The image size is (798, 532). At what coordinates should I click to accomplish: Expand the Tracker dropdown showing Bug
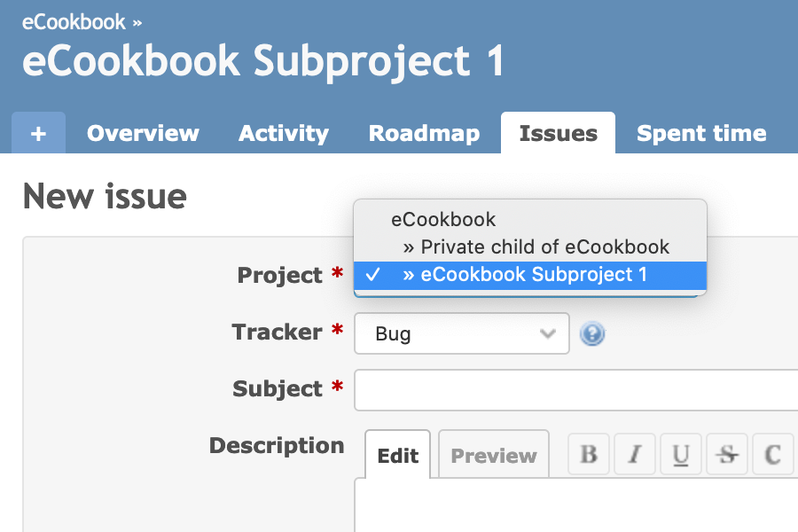462,333
